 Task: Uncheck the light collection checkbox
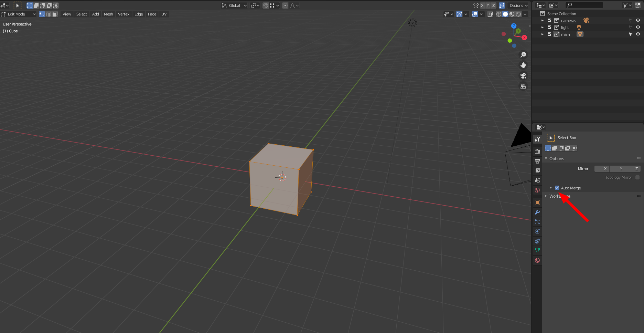point(549,28)
